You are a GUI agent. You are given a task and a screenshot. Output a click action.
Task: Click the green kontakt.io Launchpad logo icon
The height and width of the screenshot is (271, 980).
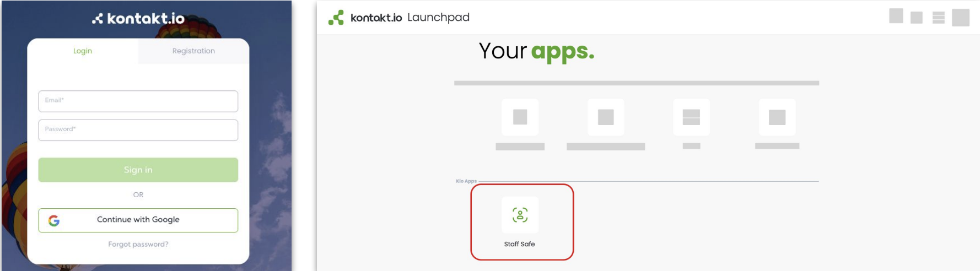point(336,18)
